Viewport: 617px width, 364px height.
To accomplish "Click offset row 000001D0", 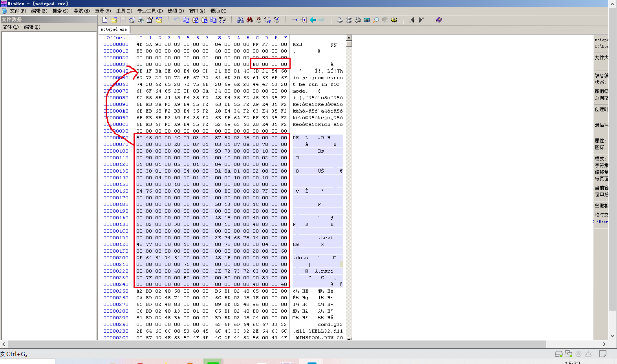I will pyautogui.click(x=116, y=238).
